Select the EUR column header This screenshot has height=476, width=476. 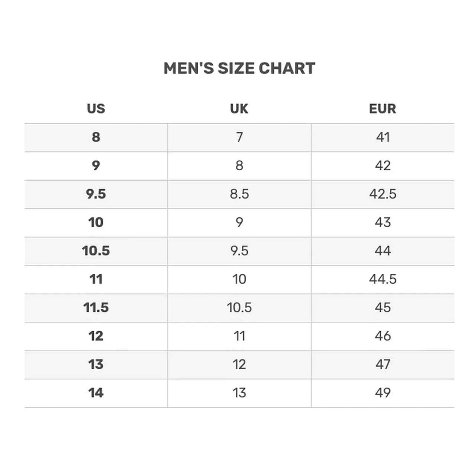tap(383, 109)
